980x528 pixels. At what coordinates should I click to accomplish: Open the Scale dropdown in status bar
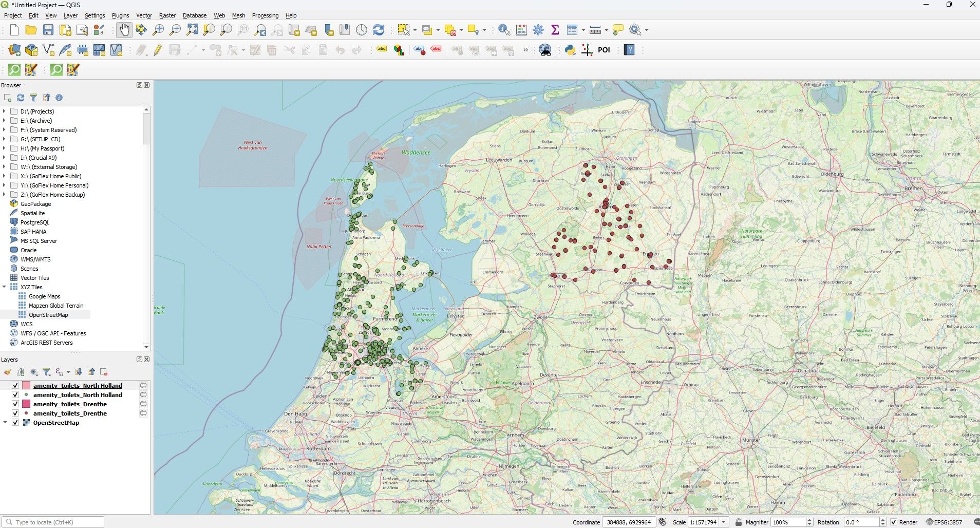(725, 522)
